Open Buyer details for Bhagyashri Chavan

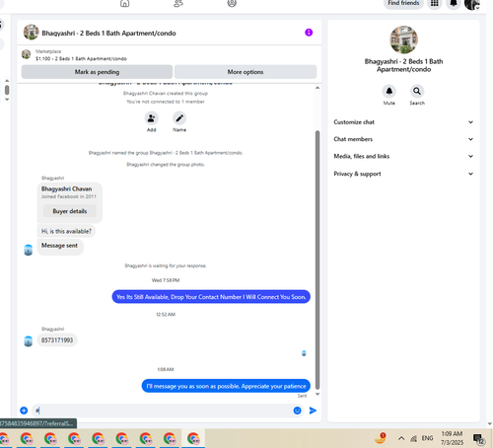[x=70, y=211]
